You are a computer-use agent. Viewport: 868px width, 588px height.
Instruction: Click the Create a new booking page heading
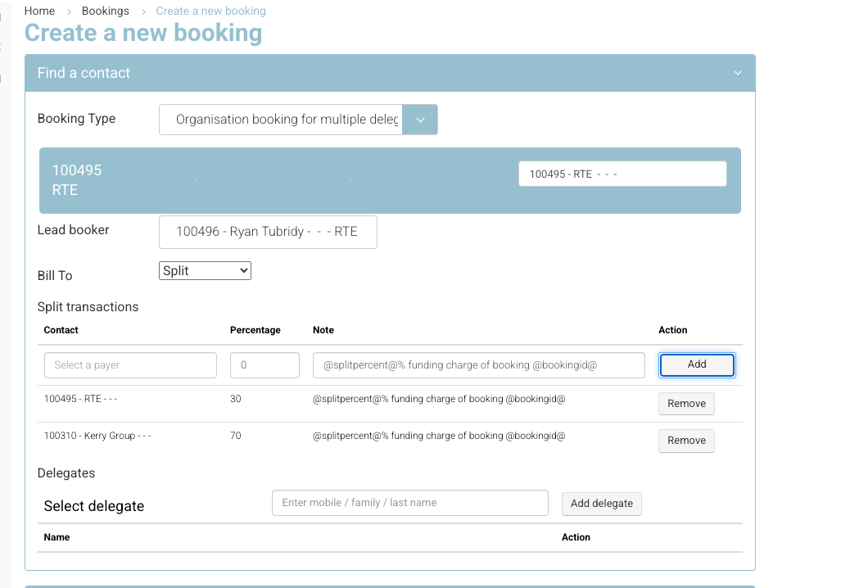tap(143, 33)
